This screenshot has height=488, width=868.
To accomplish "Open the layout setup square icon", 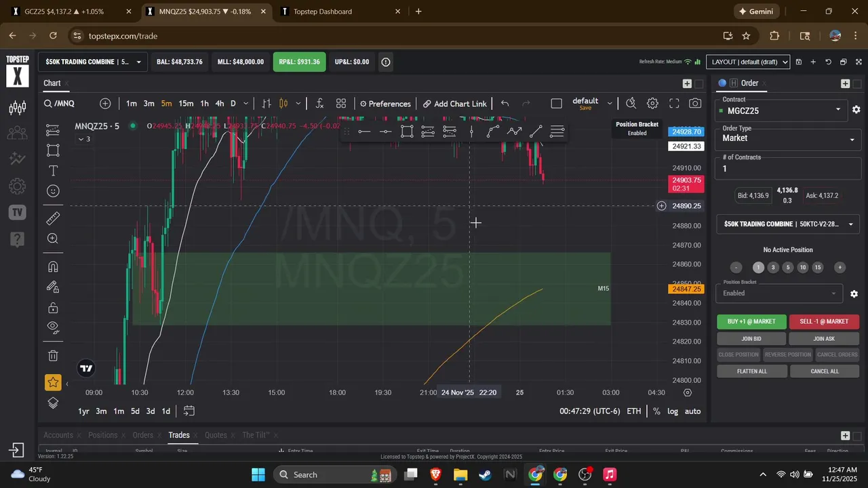I will [x=557, y=104].
